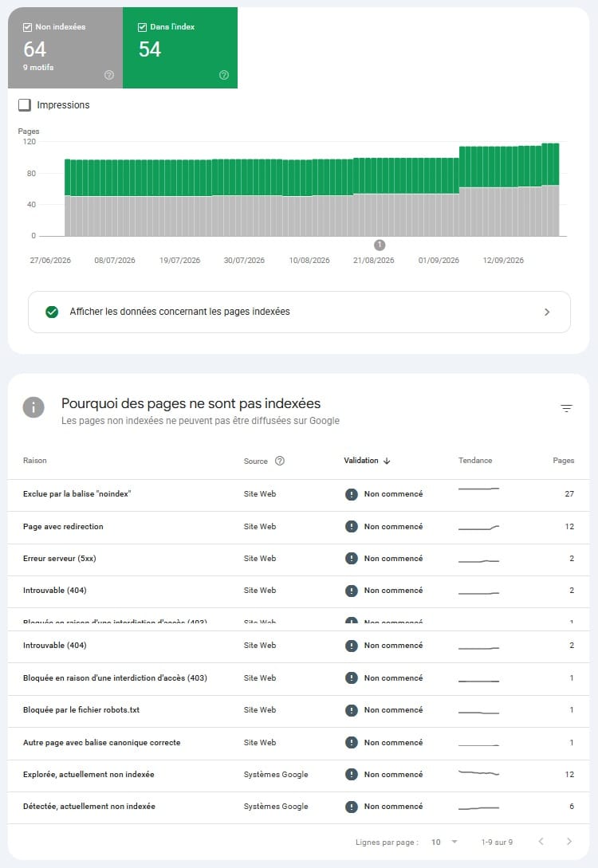Click the info icon beside "Pourquoi des pages ne sont pas indexées"
Screen dimensions: 598x868
[33, 407]
